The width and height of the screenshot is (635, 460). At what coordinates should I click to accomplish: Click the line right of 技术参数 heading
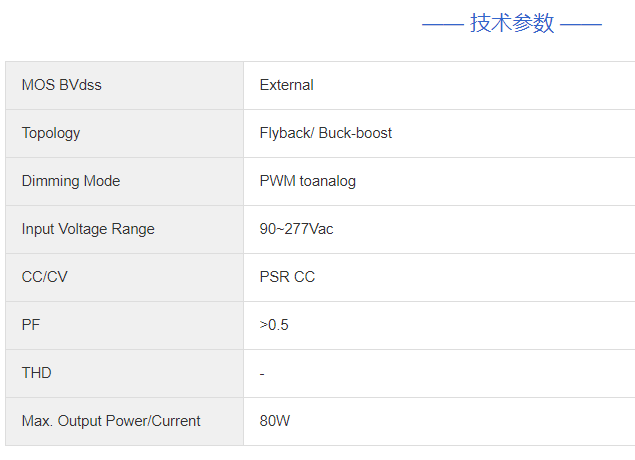click(x=581, y=24)
